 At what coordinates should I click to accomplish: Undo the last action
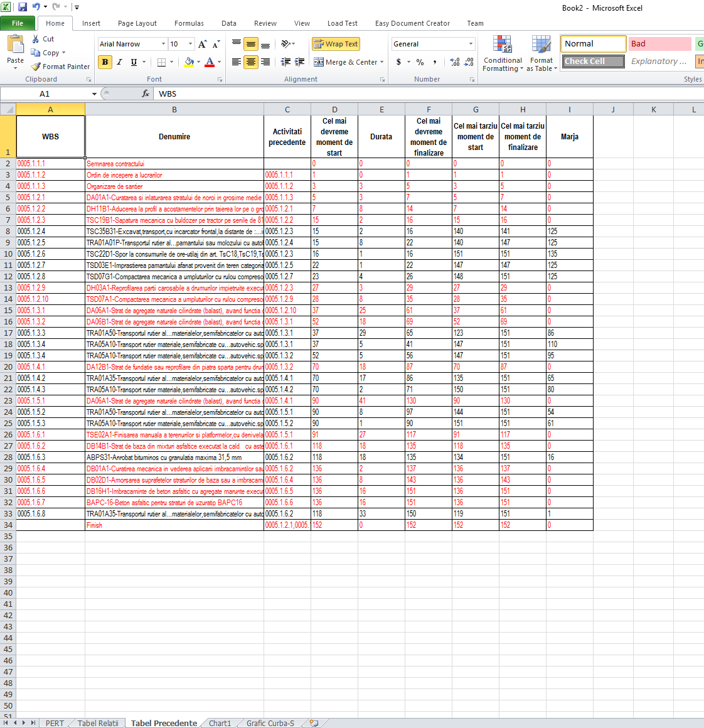36,7
